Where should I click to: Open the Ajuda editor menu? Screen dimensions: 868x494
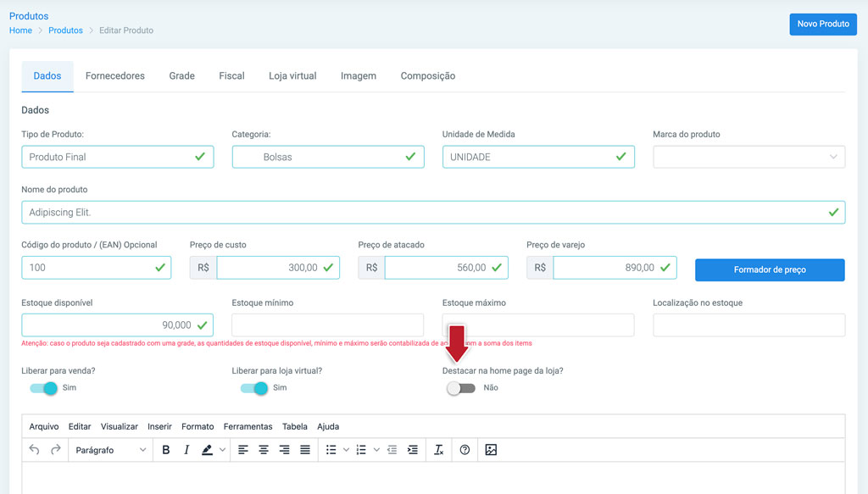pyautogui.click(x=328, y=426)
